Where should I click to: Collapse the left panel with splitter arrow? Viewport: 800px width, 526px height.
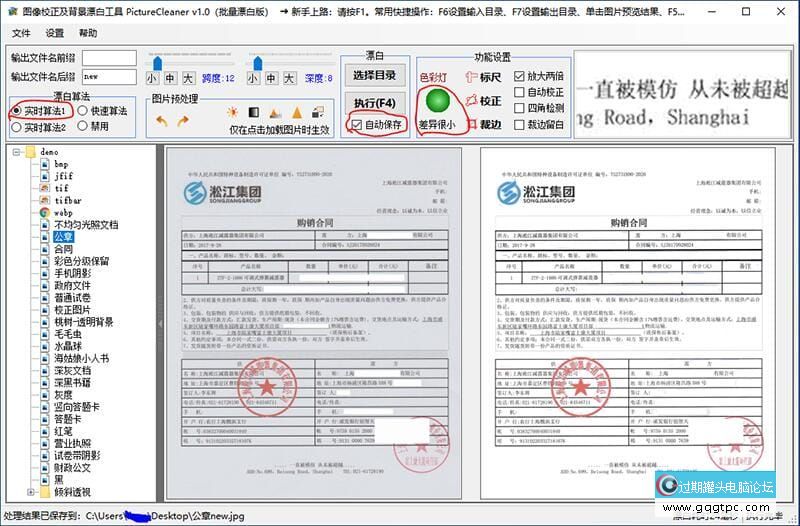pos(160,323)
